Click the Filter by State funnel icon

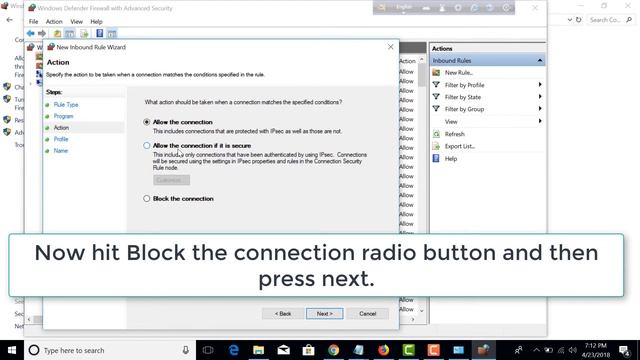coord(436,97)
